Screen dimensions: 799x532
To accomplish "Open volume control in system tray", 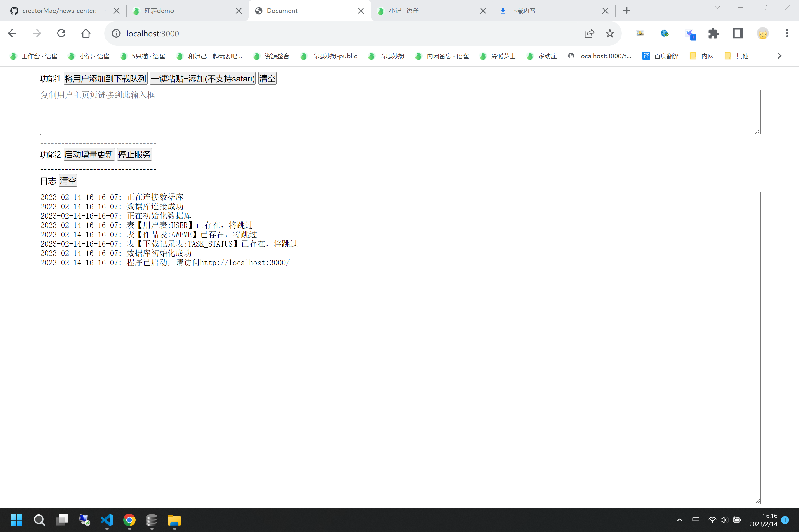I will click(724, 520).
